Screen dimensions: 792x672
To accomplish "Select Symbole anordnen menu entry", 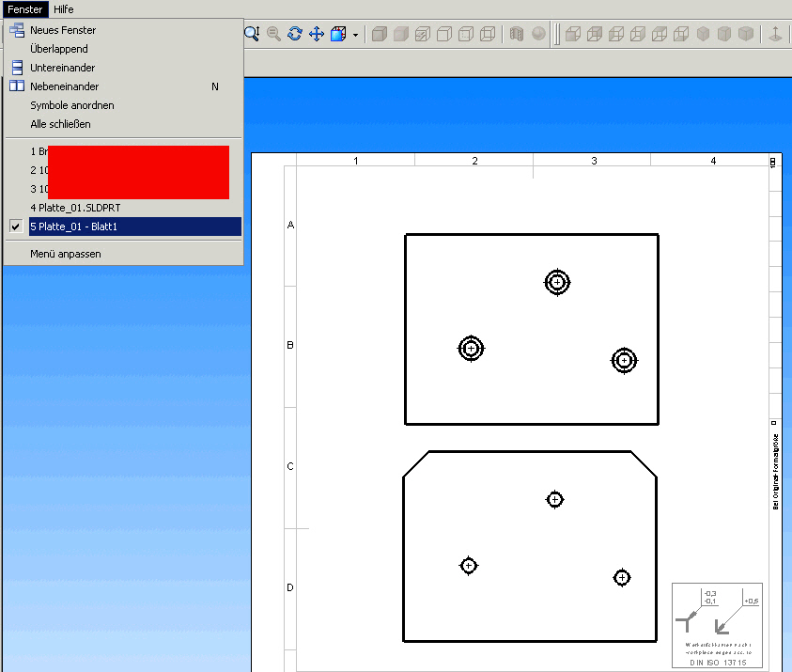I will pos(123,105).
